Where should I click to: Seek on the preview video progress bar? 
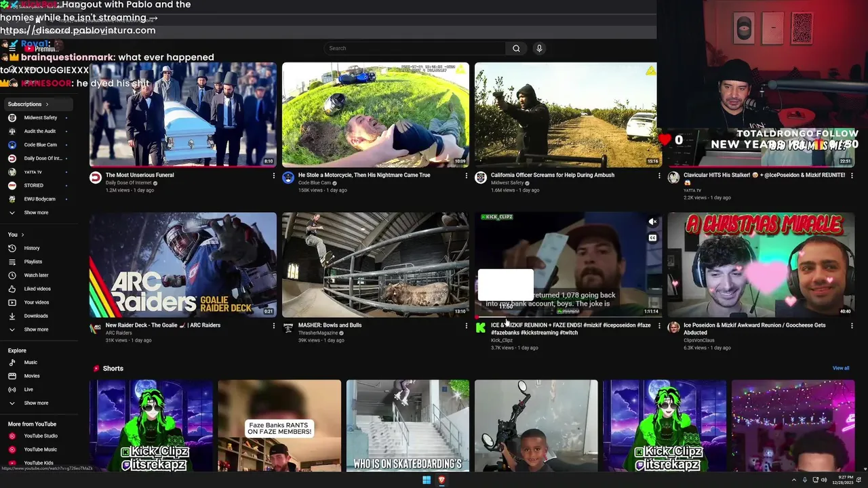(568, 317)
